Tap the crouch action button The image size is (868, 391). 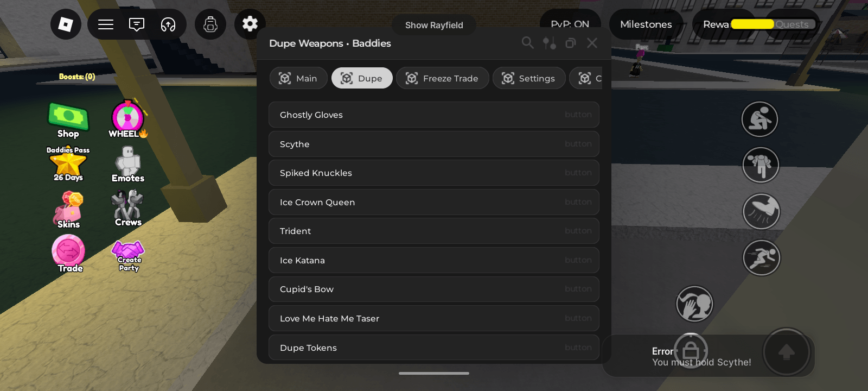pos(759,119)
